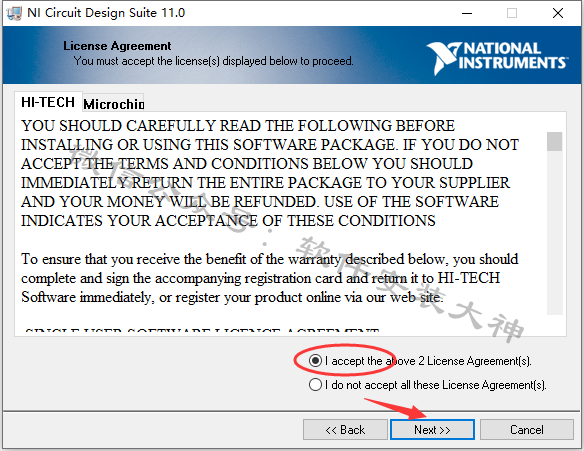This screenshot has width=584, height=451.
Task: Close the NI Circuit Design Suite installer
Action: click(x=558, y=13)
